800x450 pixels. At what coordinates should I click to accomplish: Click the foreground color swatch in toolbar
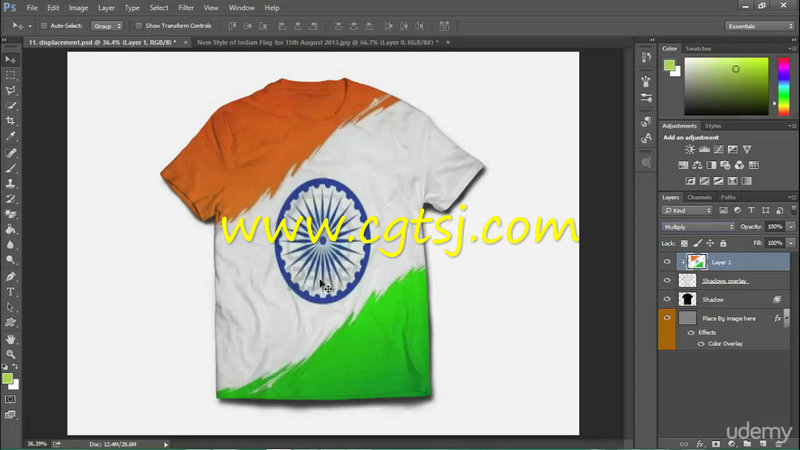tap(8, 378)
